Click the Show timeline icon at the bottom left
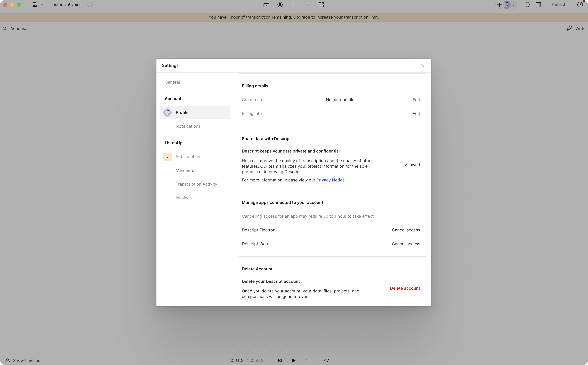 pyautogui.click(x=7, y=360)
